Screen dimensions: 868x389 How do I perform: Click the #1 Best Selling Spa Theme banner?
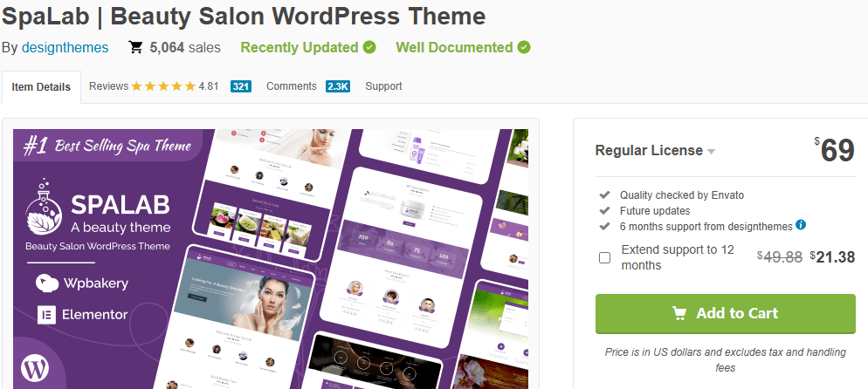point(107,146)
